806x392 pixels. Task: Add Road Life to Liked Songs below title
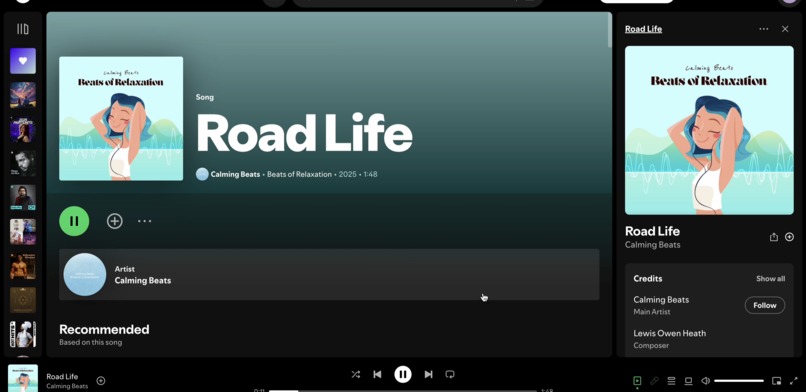[x=114, y=221]
